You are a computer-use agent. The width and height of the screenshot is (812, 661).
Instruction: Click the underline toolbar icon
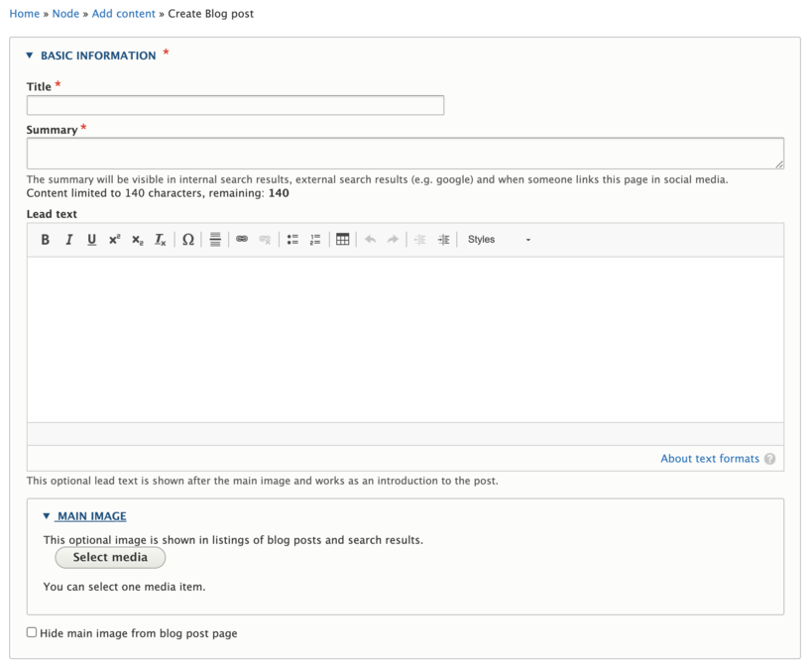(x=91, y=240)
